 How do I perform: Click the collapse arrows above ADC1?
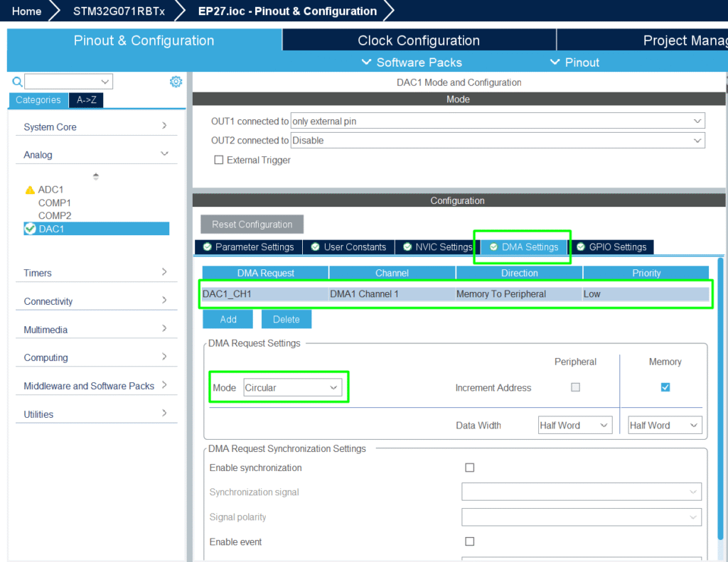coord(96,176)
